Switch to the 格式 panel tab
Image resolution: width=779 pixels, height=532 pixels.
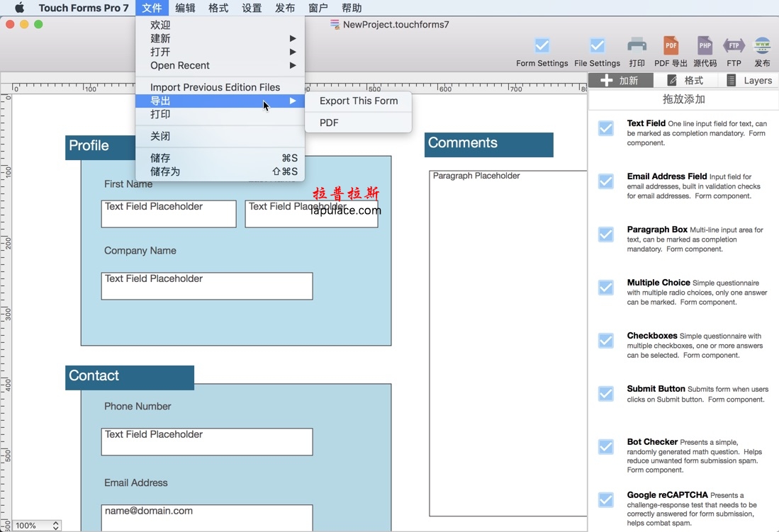685,80
